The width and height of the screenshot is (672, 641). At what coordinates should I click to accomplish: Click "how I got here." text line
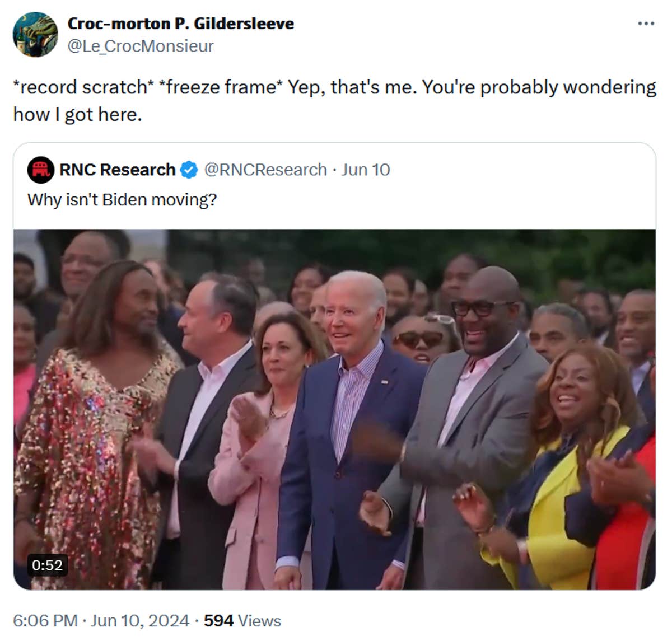coord(77,114)
